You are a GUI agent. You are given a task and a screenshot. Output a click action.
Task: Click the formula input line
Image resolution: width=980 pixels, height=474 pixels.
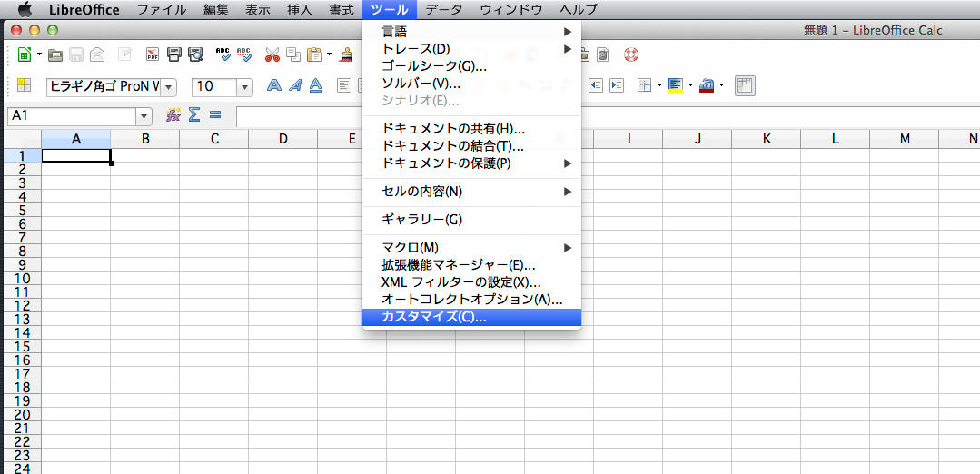(300, 116)
